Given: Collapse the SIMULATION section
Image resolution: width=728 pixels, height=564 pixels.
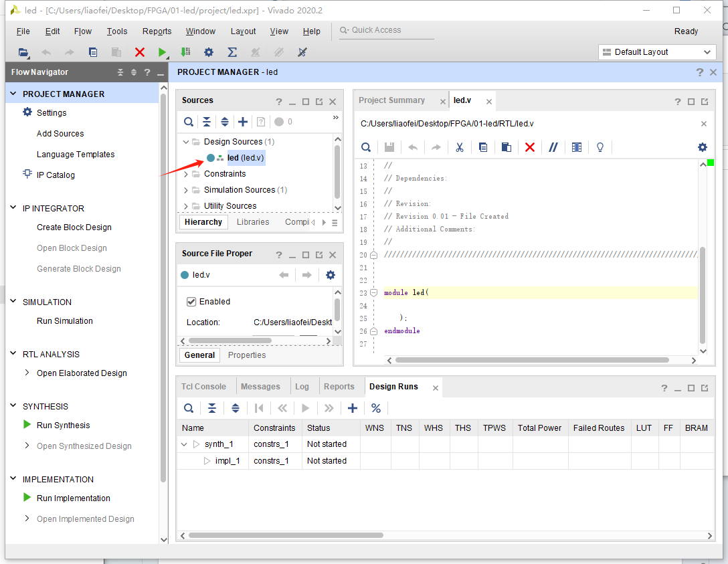Looking at the screenshot, I should click(x=13, y=301).
